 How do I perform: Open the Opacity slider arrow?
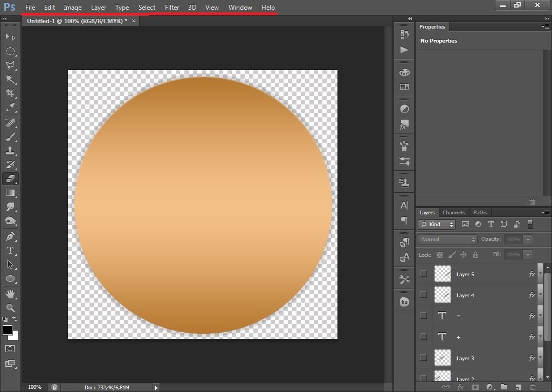(x=528, y=240)
